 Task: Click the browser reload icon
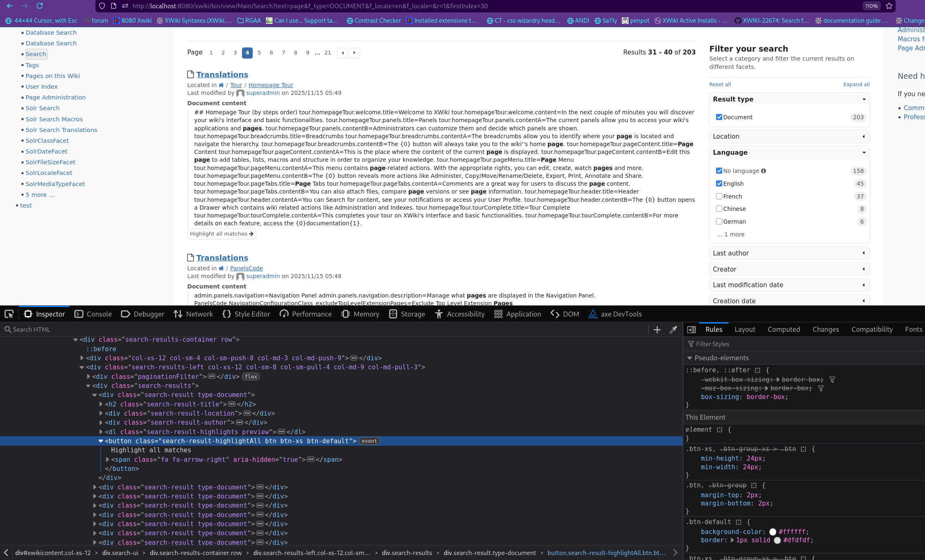point(40,6)
